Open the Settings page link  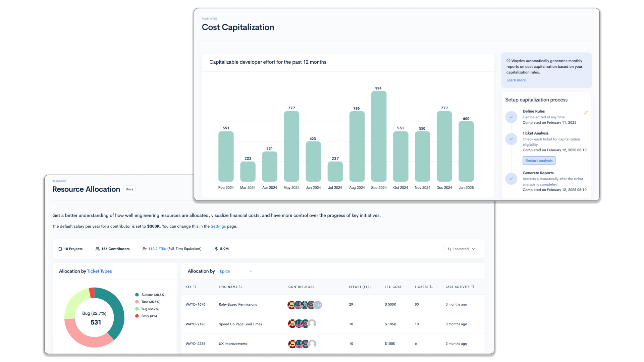click(218, 227)
